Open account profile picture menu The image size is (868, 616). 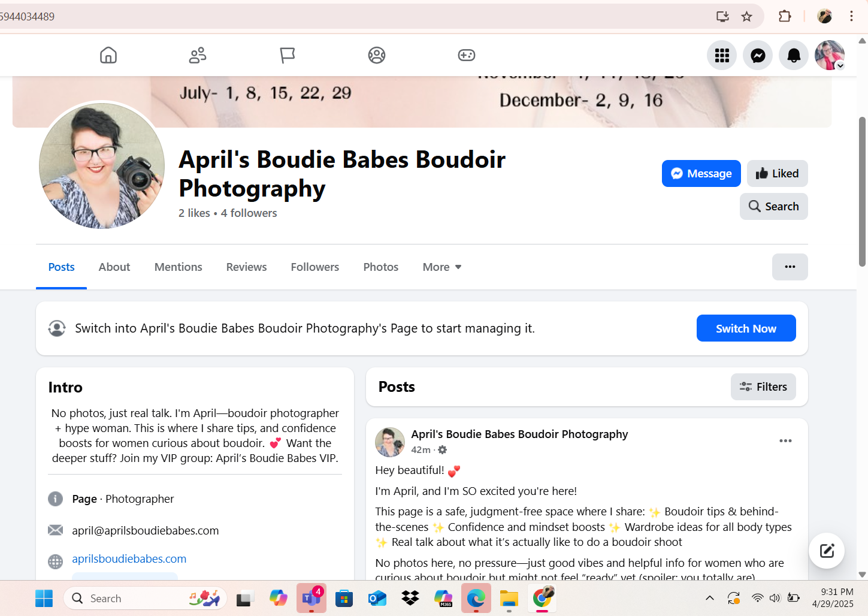tap(830, 56)
